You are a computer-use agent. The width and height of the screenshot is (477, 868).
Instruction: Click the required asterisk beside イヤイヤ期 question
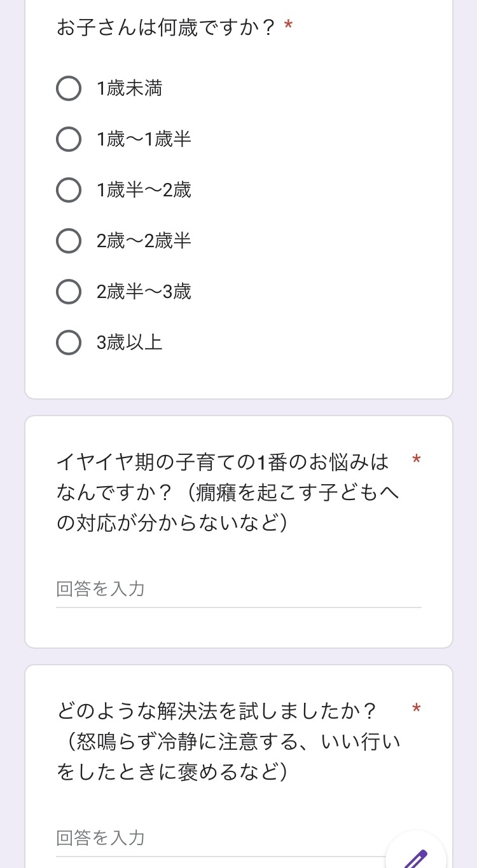(x=417, y=459)
